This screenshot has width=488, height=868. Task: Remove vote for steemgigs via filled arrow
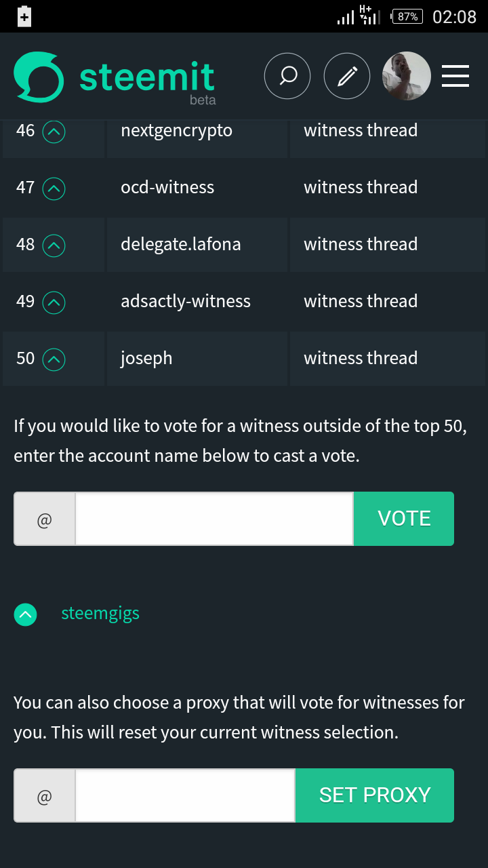pos(25,614)
